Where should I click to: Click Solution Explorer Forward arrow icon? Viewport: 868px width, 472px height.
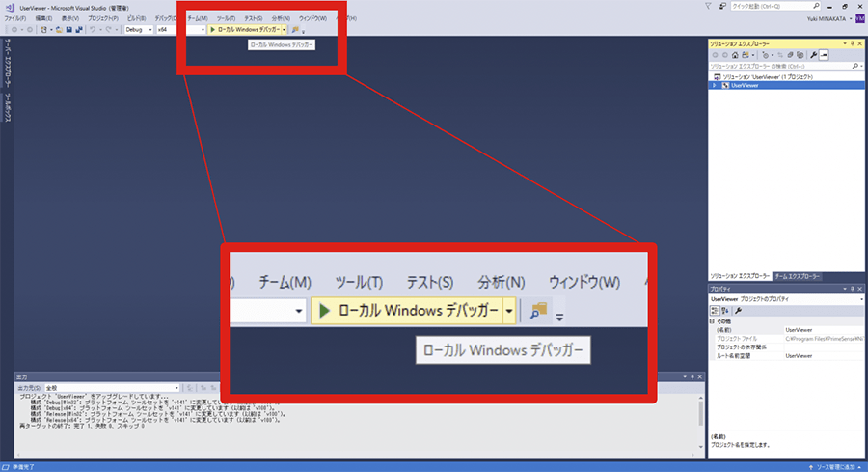point(725,55)
